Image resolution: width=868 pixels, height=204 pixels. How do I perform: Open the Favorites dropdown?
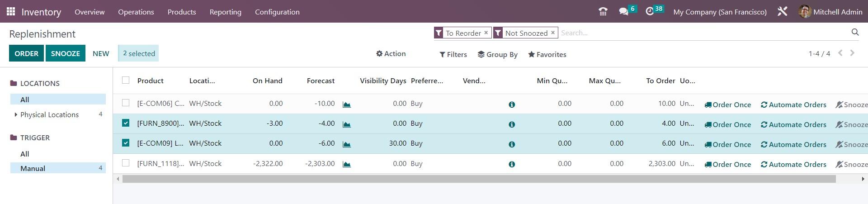point(547,54)
